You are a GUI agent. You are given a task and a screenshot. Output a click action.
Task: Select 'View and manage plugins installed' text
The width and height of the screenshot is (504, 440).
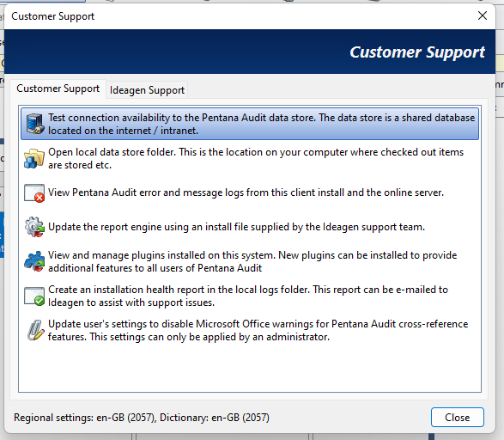[127, 255]
